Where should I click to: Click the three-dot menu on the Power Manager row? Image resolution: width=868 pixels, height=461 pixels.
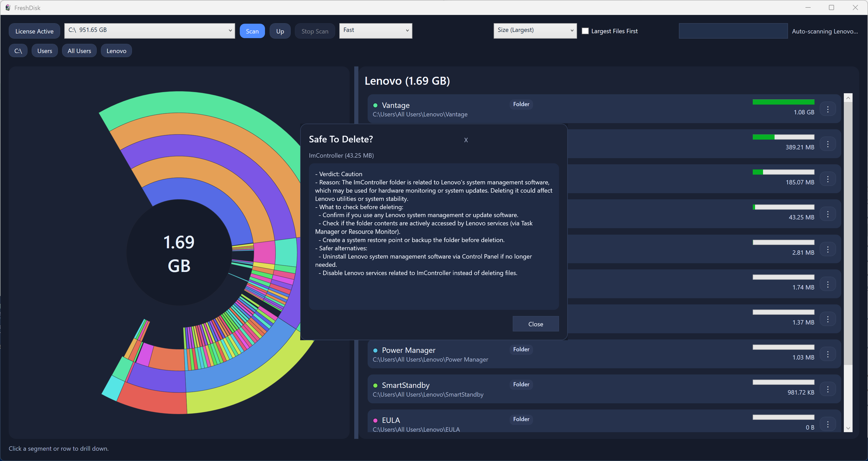[829, 354]
